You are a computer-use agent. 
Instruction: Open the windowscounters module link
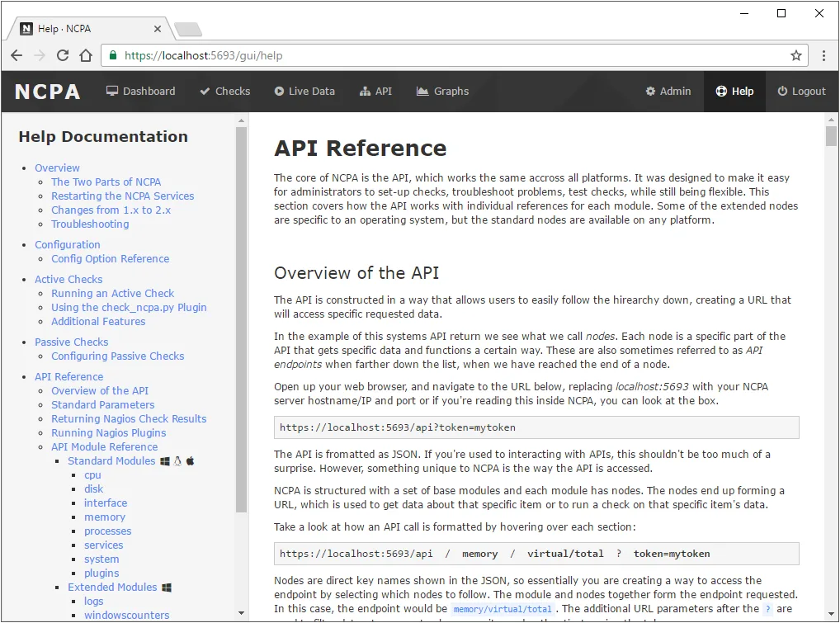pos(126,615)
